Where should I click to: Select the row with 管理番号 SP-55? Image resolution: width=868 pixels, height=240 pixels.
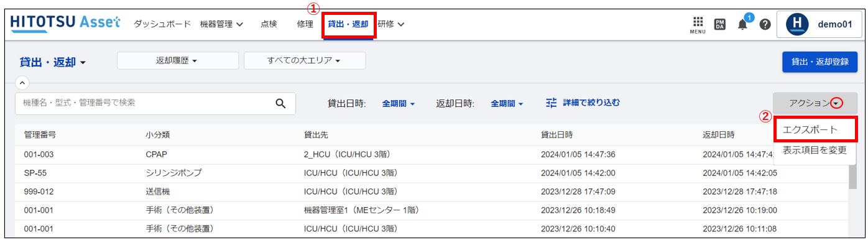coord(432,173)
